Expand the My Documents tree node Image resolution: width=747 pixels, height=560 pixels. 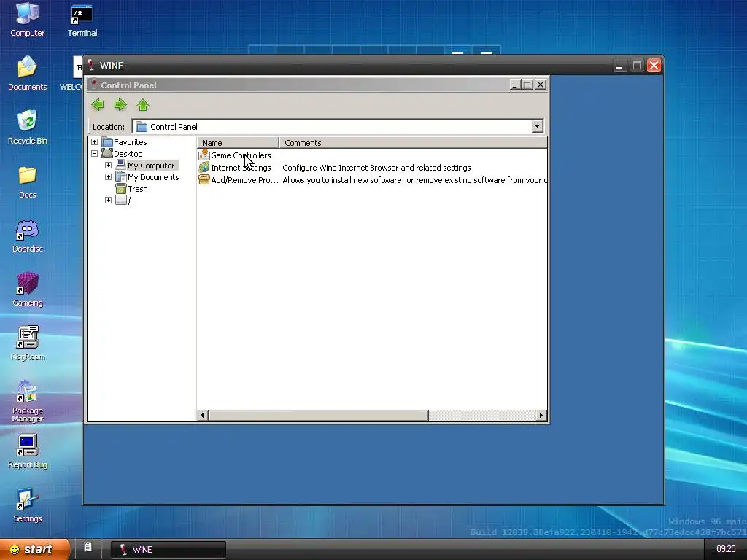click(x=108, y=176)
